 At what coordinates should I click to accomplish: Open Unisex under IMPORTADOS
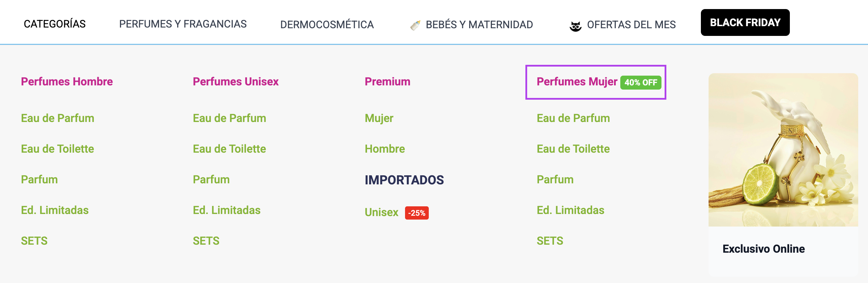pyautogui.click(x=381, y=212)
